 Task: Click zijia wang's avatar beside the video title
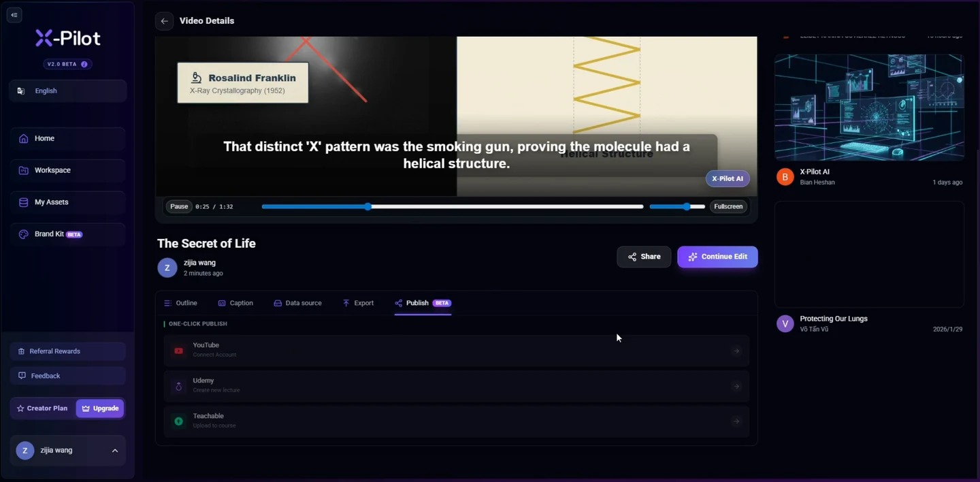pos(167,268)
